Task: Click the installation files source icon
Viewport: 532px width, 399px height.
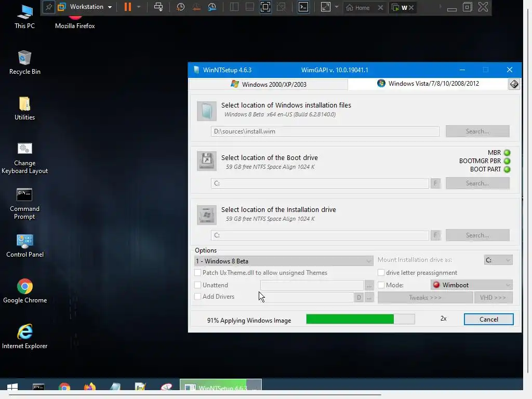Action: [x=207, y=111]
